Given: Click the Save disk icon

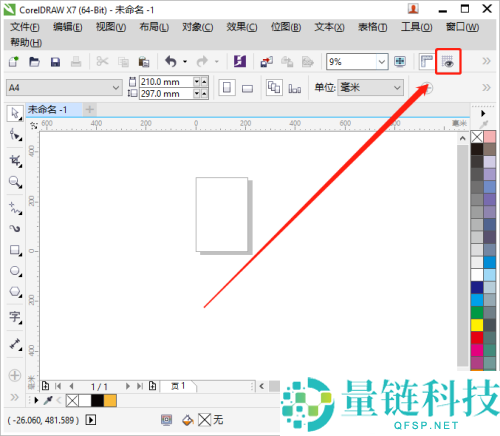Looking at the screenshot, I should pos(55,62).
